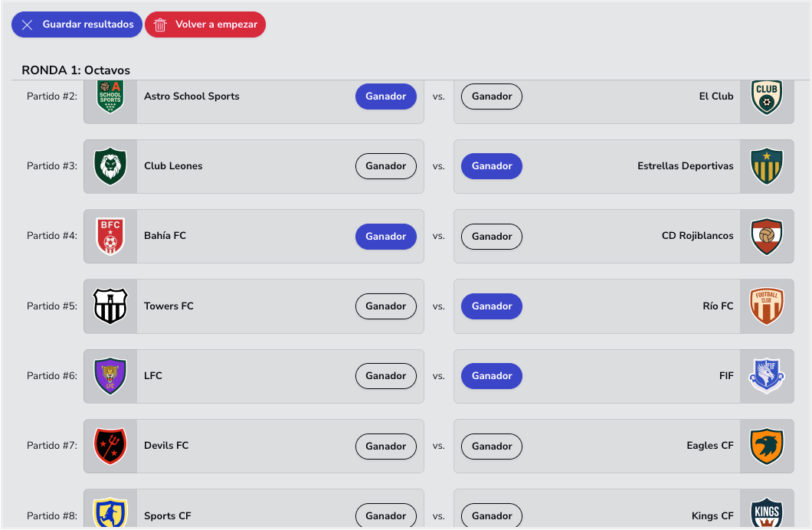Click Volver a empezar button
The image size is (812, 530).
pos(205,25)
